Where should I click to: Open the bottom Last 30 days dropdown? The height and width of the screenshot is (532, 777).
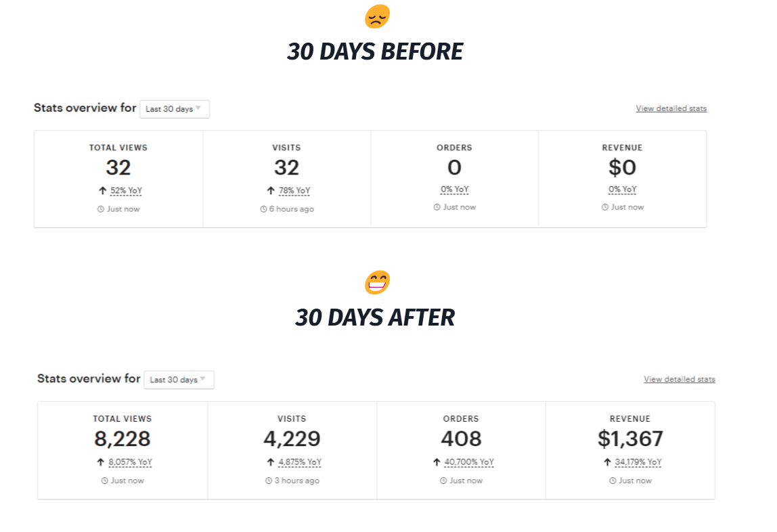tap(179, 380)
